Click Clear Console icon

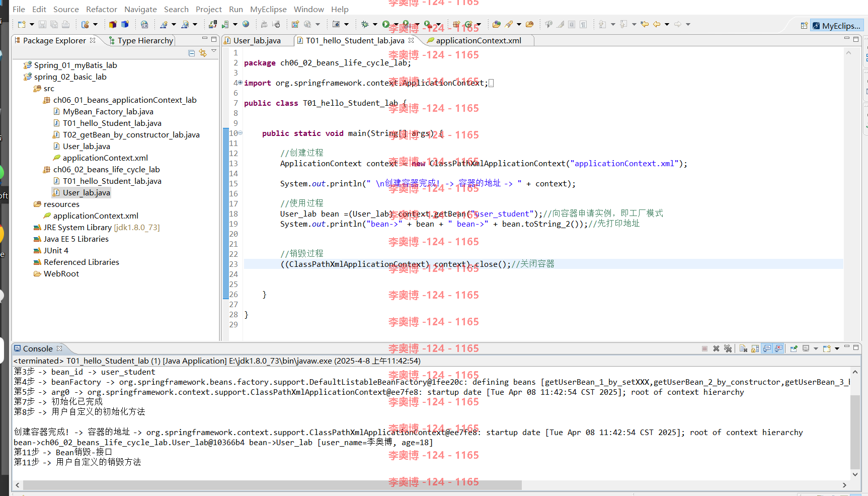[743, 348]
